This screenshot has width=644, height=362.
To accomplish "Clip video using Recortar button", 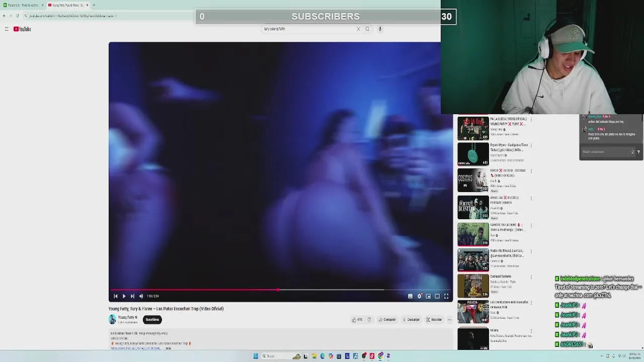I will (434, 320).
